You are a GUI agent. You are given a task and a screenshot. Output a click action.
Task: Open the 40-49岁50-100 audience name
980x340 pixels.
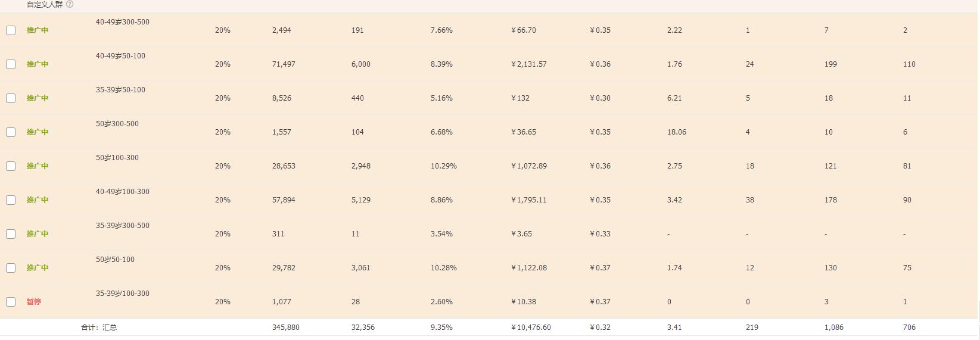(x=120, y=56)
